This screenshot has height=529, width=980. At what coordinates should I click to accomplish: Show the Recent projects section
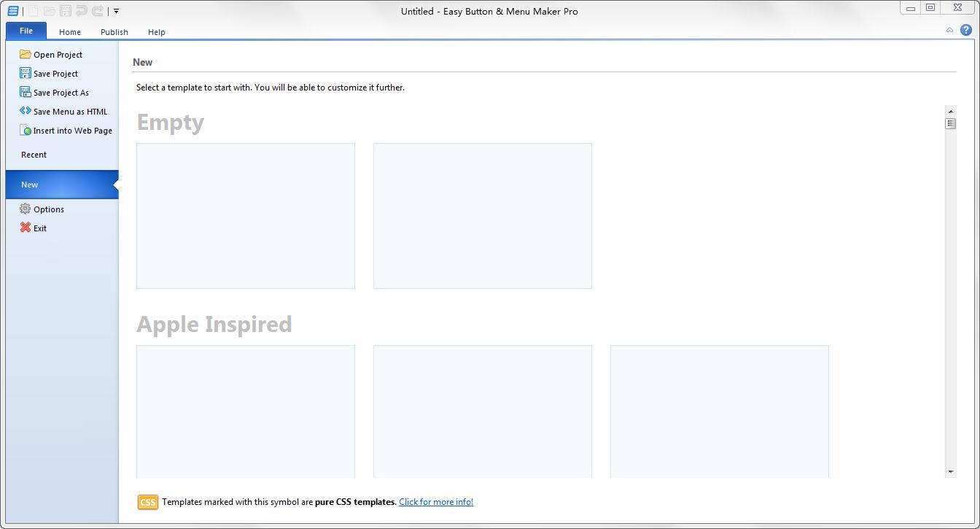[x=34, y=155]
